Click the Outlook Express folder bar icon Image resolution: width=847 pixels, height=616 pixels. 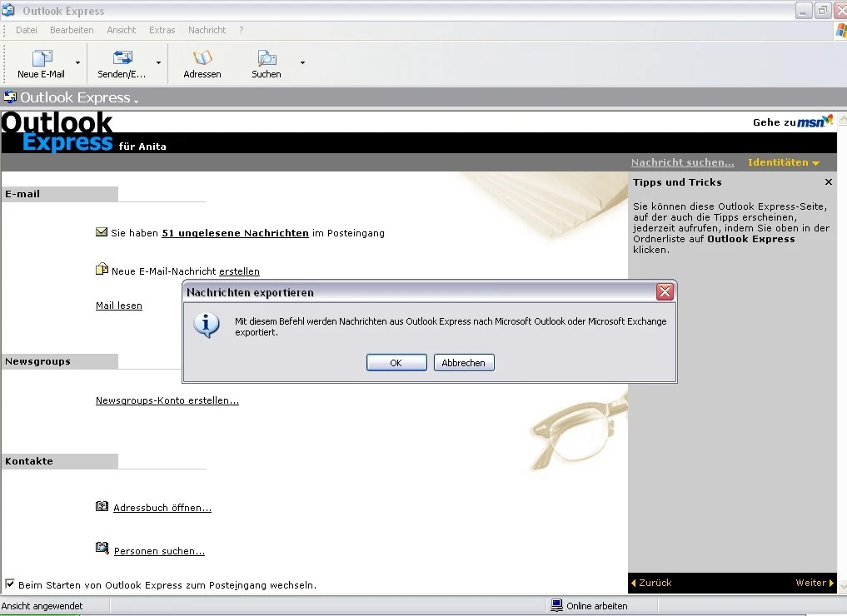[x=10, y=97]
